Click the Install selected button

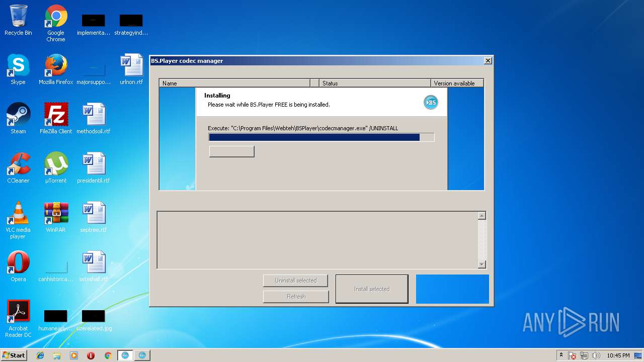point(372,289)
